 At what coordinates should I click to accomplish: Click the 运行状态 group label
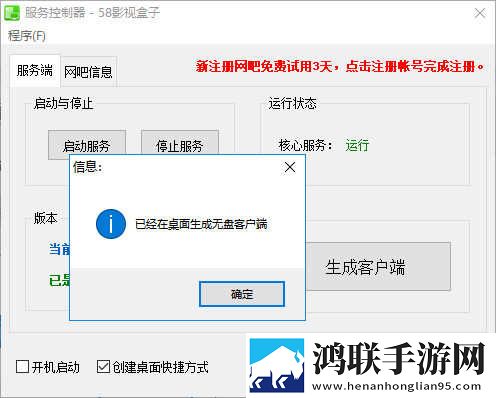[293, 103]
